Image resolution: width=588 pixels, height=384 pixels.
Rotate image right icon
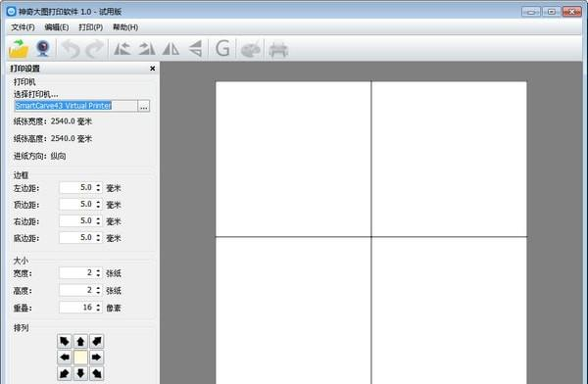click(147, 49)
